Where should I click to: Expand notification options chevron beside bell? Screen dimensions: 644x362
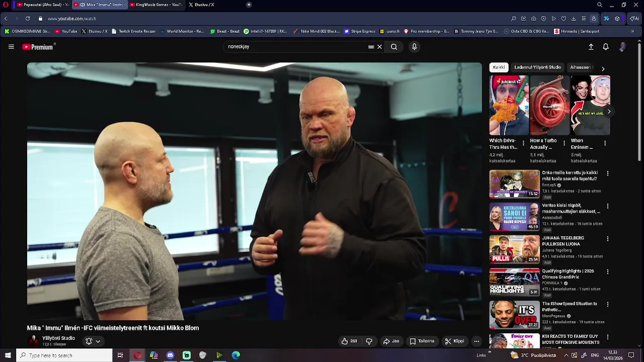[x=98, y=341]
